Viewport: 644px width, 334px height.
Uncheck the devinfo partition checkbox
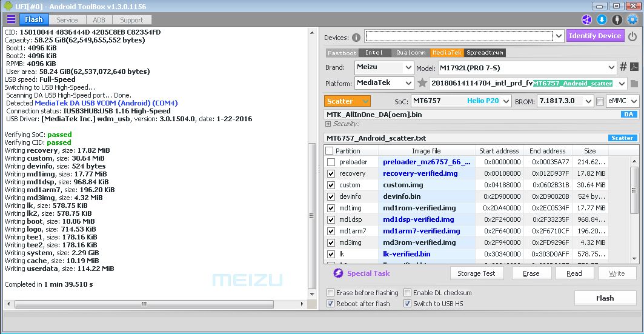pos(331,196)
